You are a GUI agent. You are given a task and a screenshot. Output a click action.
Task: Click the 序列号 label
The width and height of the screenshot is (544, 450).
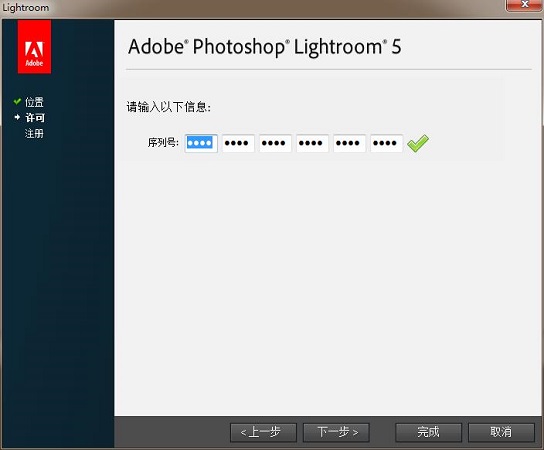click(163, 143)
